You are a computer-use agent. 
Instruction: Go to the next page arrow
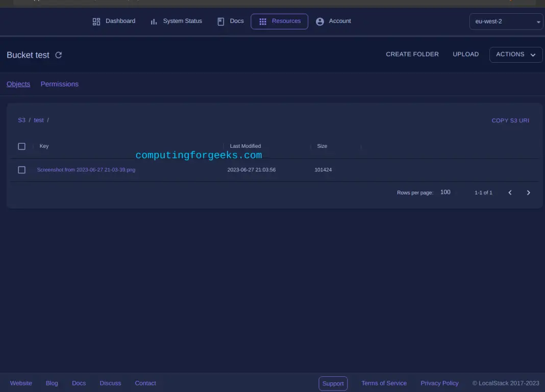point(528,193)
